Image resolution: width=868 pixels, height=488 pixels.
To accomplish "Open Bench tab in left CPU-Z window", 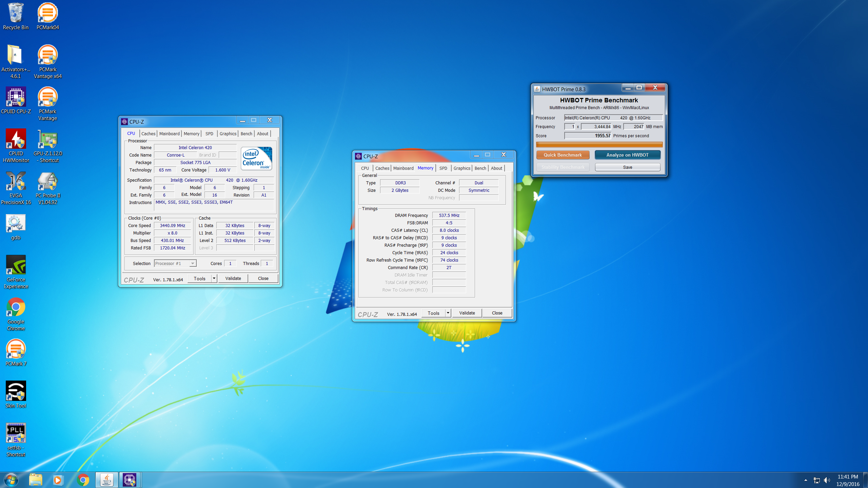I will (246, 134).
